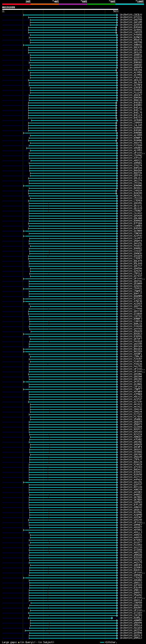Click the alignment bar of UniRef100_B1N5L2
This screenshot has height=644, width=146.
[x=70, y=618]
